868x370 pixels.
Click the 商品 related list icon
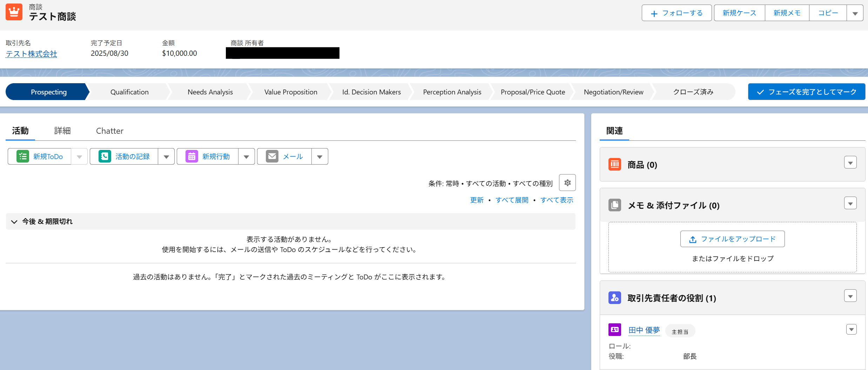(614, 164)
